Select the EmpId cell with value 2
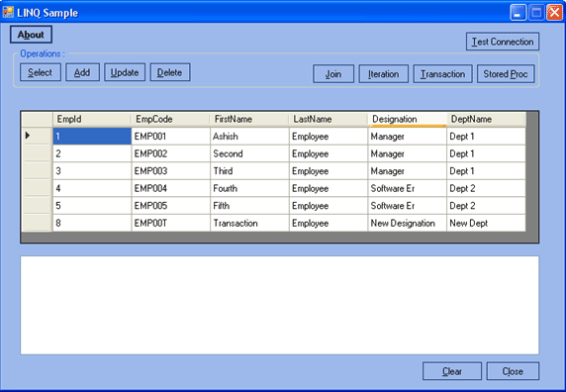566x392 pixels. pos(92,153)
